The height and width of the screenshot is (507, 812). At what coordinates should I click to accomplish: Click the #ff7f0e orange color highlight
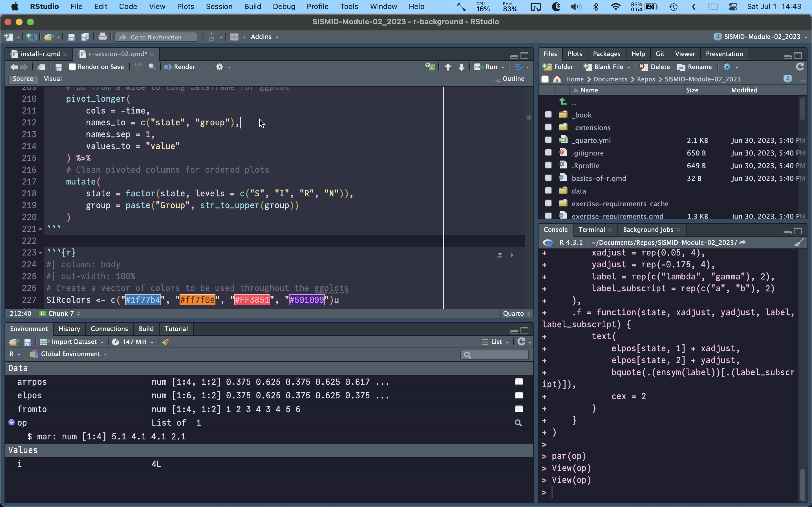[x=197, y=300]
